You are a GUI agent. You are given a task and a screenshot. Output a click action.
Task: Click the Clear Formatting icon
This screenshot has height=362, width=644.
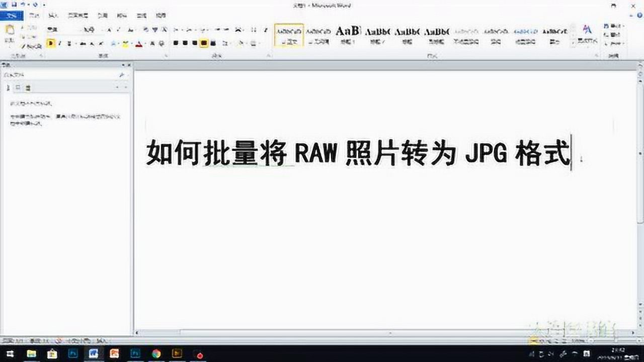(x=145, y=30)
